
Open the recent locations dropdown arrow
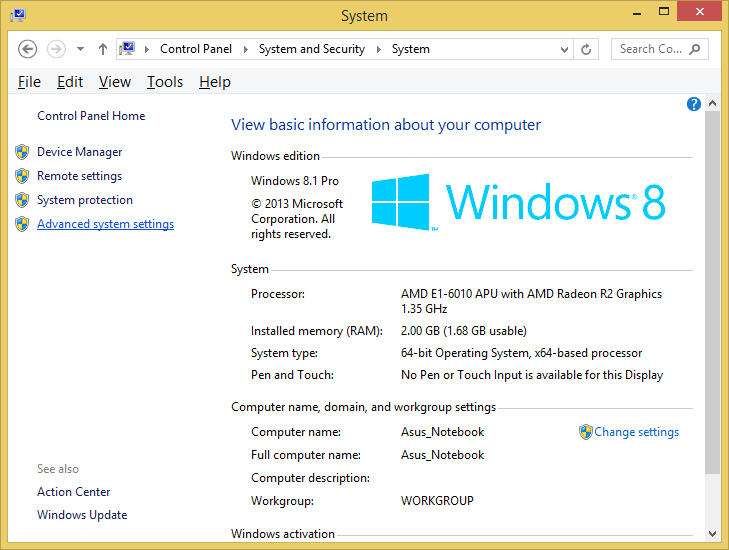(x=80, y=49)
